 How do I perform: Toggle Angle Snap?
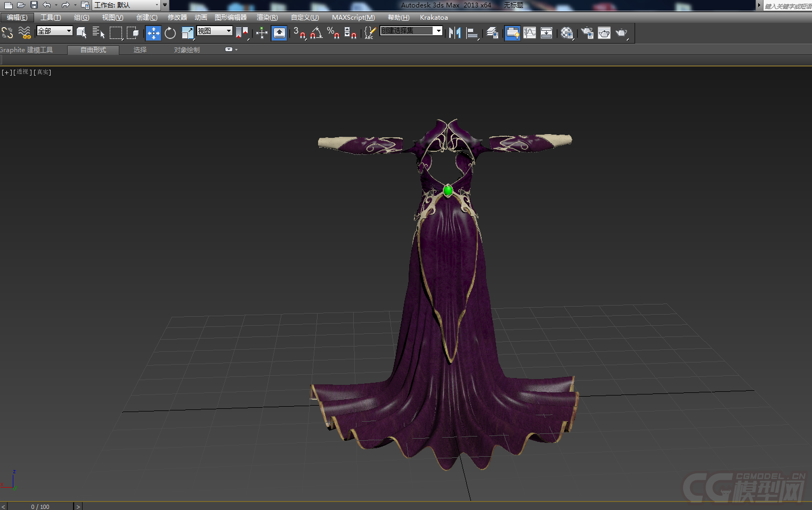(316, 33)
